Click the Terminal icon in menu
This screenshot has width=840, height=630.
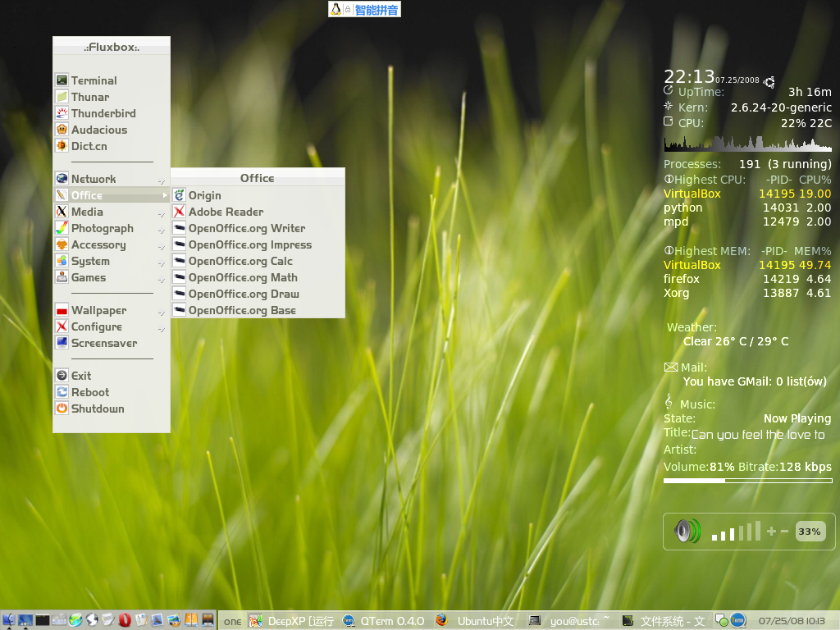click(x=62, y=80)
